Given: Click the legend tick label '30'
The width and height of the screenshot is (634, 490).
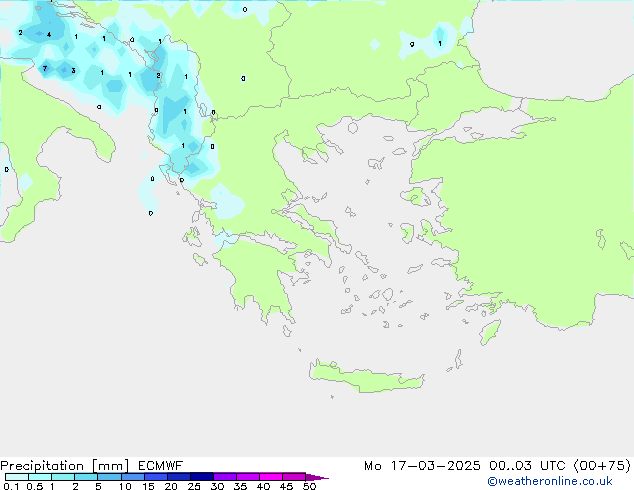Looking at the screenshot, I should pos(217,486).
